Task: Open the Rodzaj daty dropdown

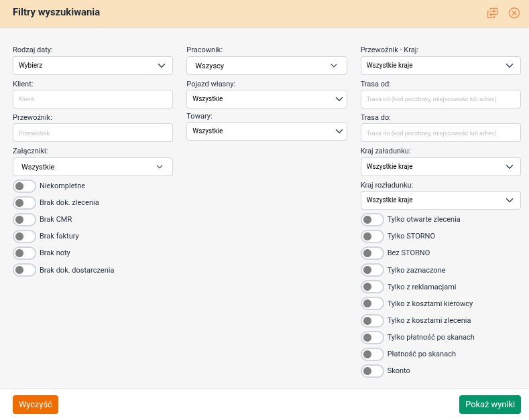Action: [93, 66]
